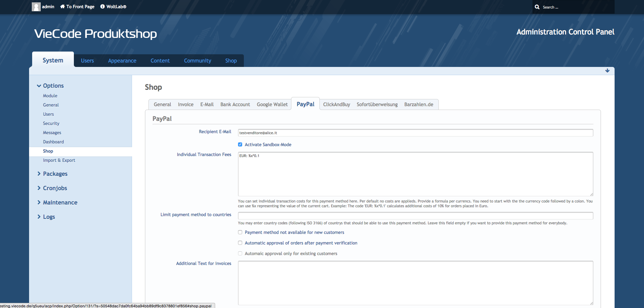Viewport: 644px width, 308px height.
Task: Click the search magnifier icon
Action: (537, 7)
